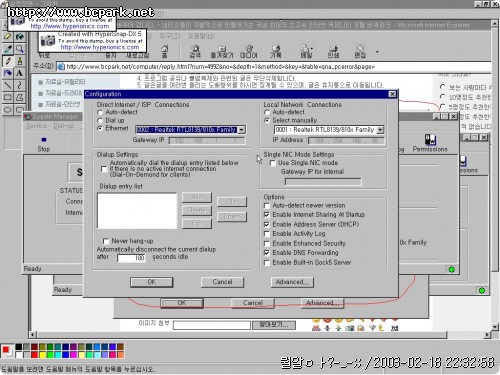Pick the Ellipse shape tool
The image size is (500, 375).
click(8, 110)
